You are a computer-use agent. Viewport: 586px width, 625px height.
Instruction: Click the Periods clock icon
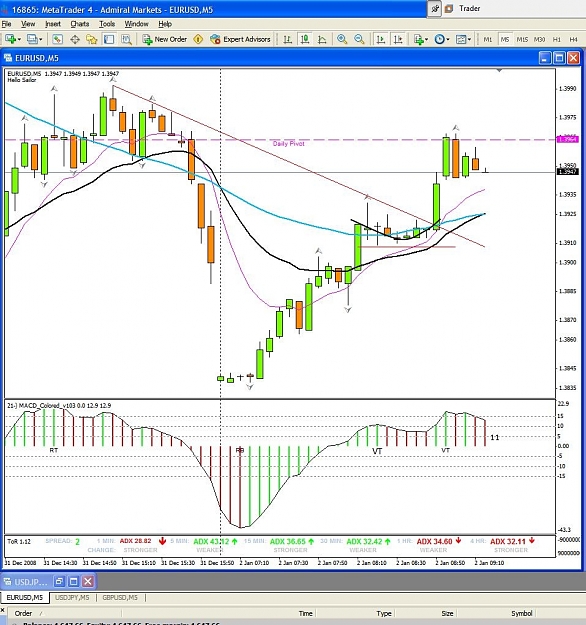click(x=439, y=39)
